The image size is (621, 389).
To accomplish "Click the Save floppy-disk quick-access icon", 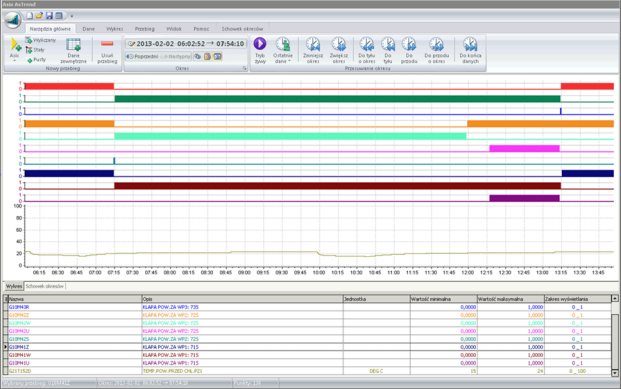I will pos(49,16).
